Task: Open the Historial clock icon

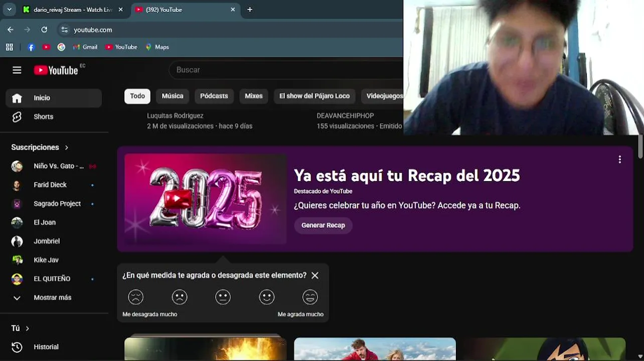Action: tap(17, 347)
